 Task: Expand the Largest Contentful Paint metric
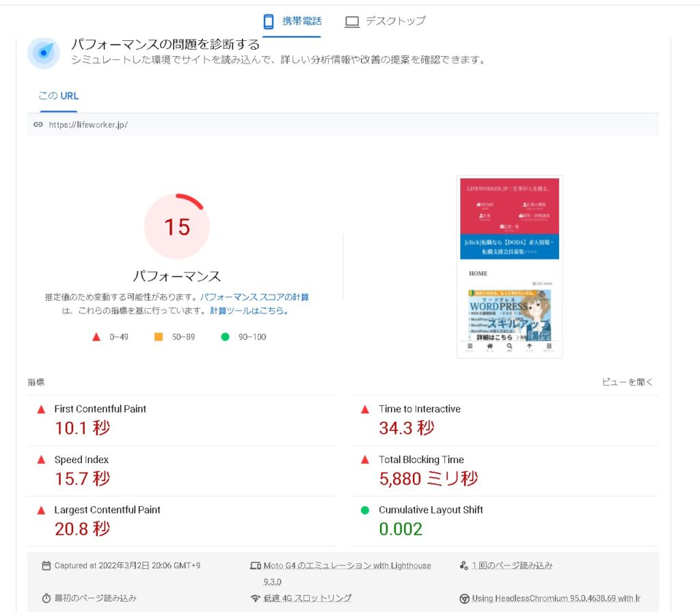(x=107, y=510)
